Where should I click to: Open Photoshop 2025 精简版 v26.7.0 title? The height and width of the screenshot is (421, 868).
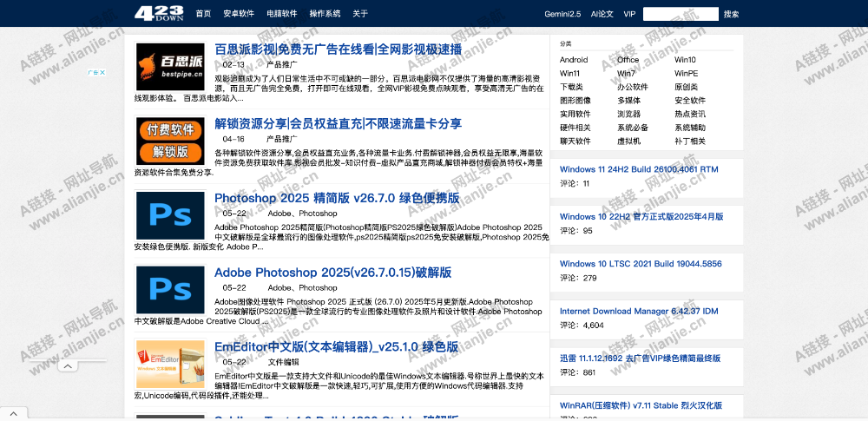(337, 198)
